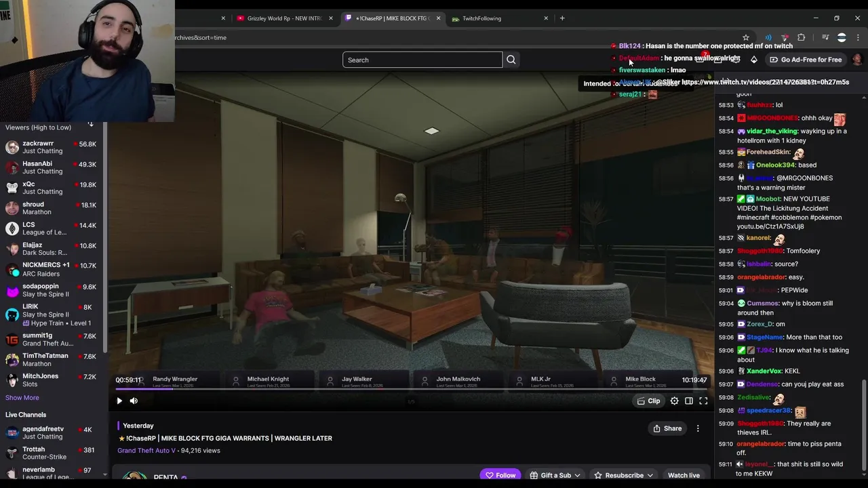Open the browser extensions puzzle icon
The height and width of the screenshot is (488, 868).
point(801,37)
